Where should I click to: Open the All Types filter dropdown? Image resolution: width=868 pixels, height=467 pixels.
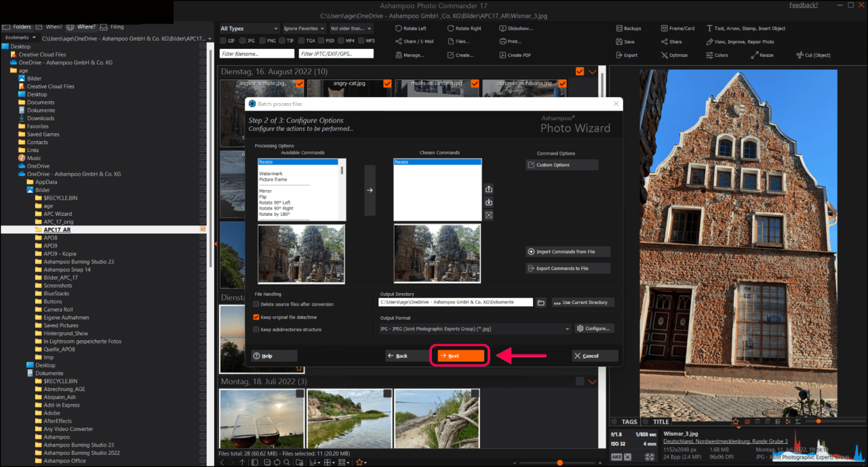coord(249,29)
